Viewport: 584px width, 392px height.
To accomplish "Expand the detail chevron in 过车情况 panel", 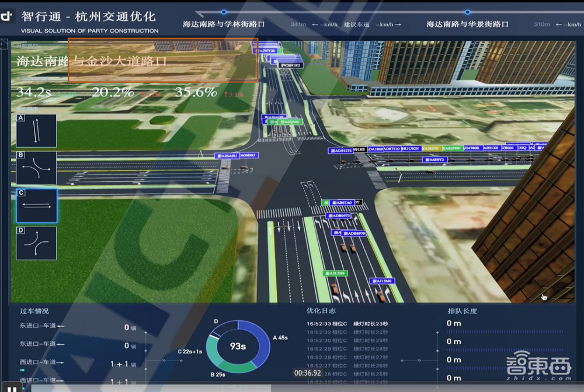I will pyautogui.click(x=164, y=361).
